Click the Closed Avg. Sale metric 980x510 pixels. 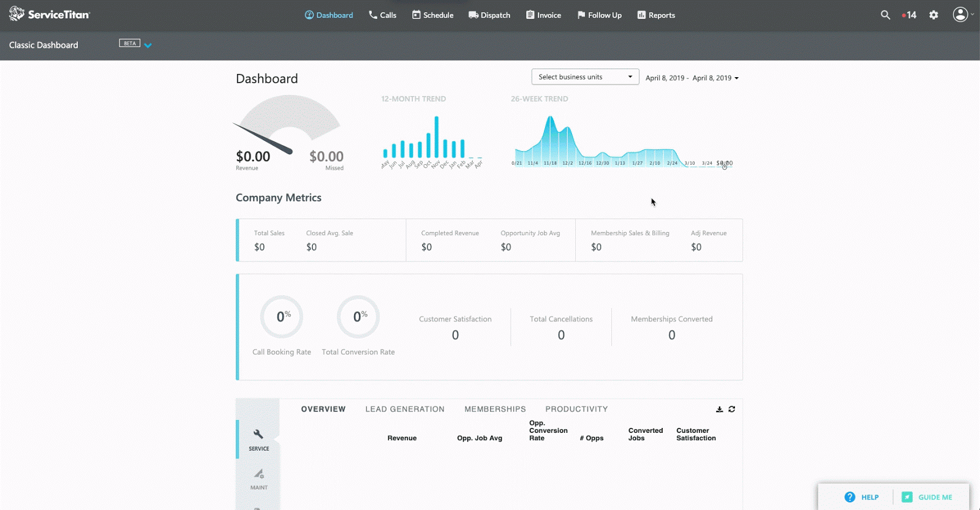tap(330, 241)
